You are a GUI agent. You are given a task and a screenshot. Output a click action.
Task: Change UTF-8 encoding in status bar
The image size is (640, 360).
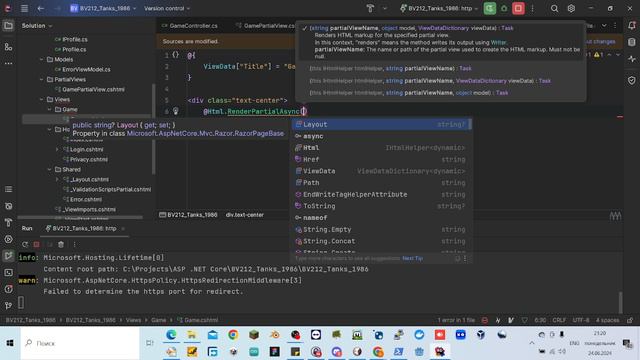click(x=581, y=320)
